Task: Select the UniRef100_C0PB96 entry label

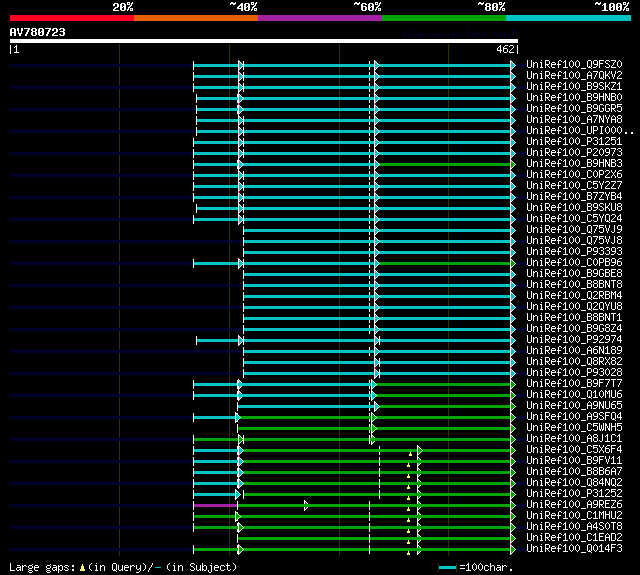Action: click(x=574, y=263)
